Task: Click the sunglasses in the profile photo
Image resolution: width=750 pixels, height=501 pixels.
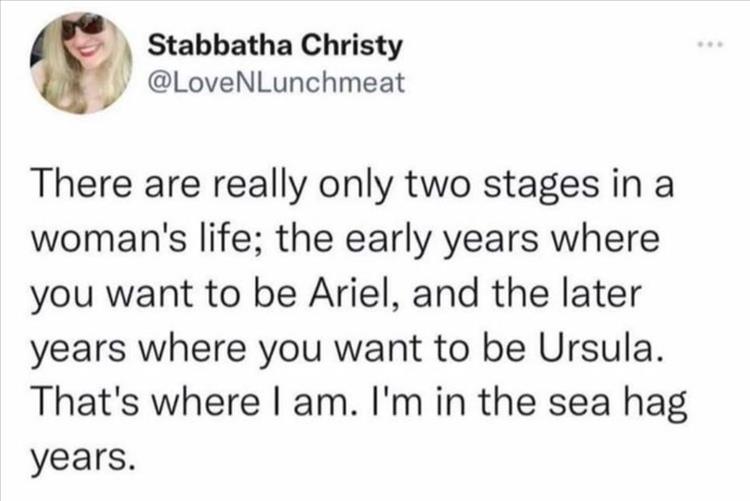Action: click(x=82, y=26)
